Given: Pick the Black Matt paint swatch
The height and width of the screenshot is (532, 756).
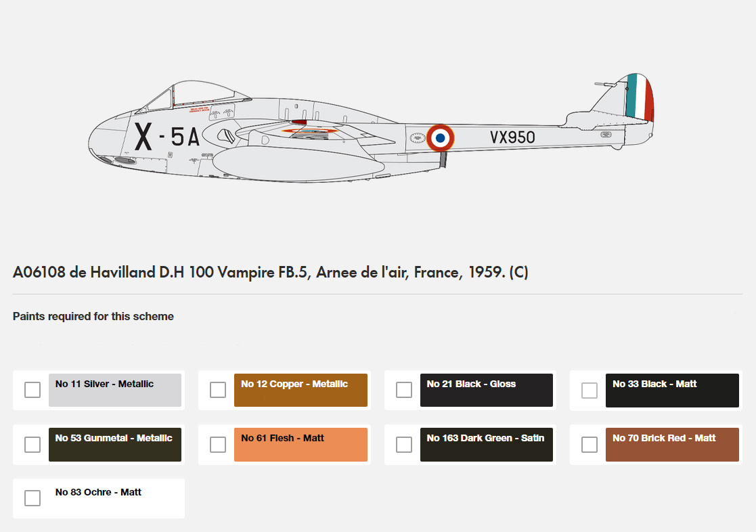Looking at the screenshot, I should click(x=672, y=390).
